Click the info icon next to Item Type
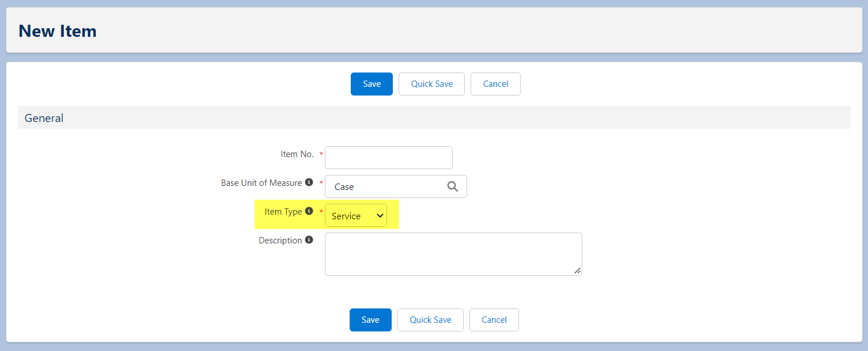Screen dimensions: 868x351 [309, 211]
